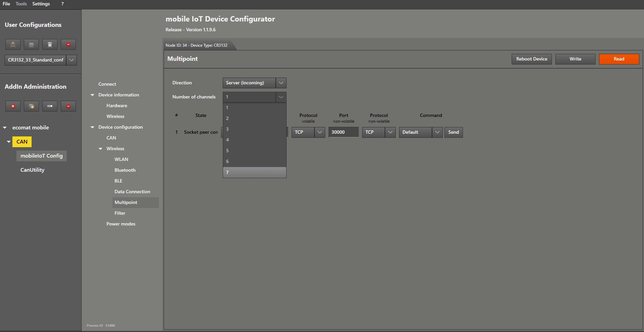Select Data Connection in the navigation tree
Image resolution: width=644 pixels, height=332 pixels.
tap(132, 192)
